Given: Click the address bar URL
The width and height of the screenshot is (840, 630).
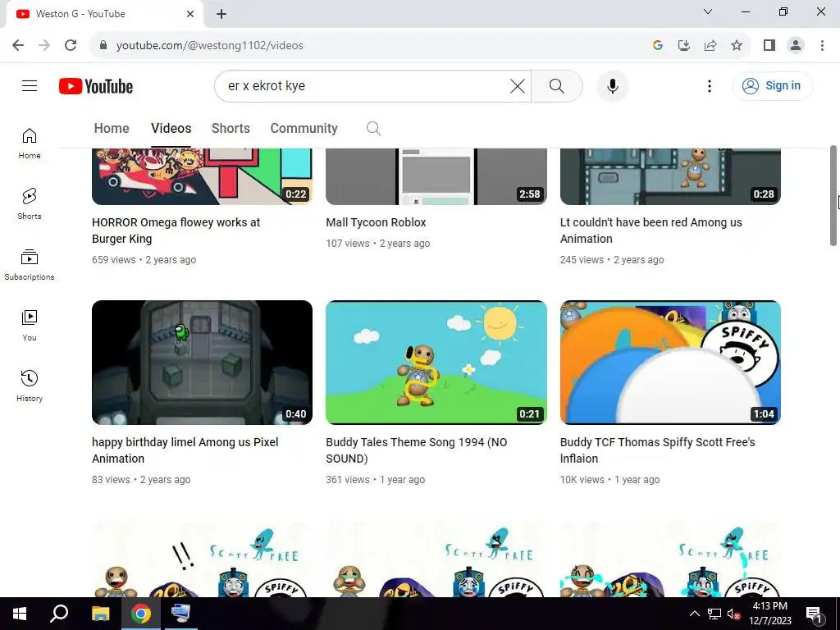Looking at the screenshot, I should click(209, 46).
